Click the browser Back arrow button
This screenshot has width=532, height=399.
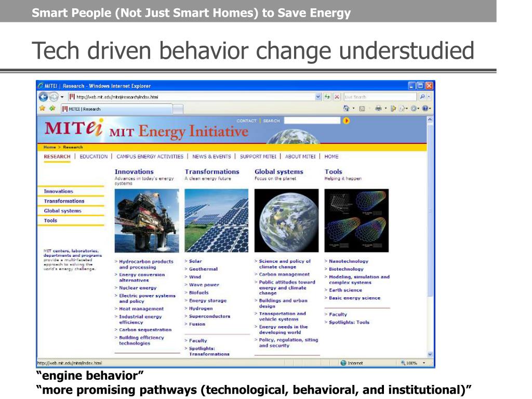point(44,97)
